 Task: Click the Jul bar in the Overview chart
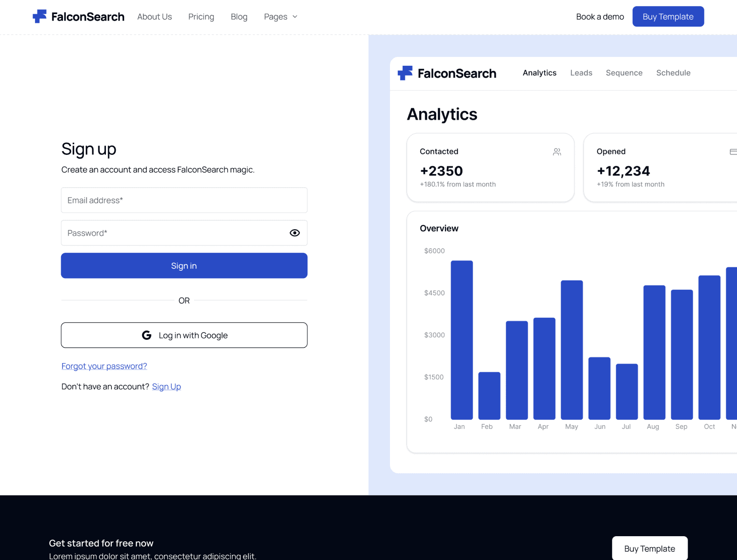tap(627, 392)
